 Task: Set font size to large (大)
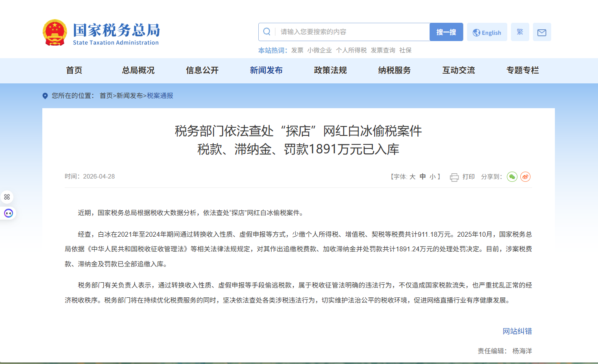[412, 177]
